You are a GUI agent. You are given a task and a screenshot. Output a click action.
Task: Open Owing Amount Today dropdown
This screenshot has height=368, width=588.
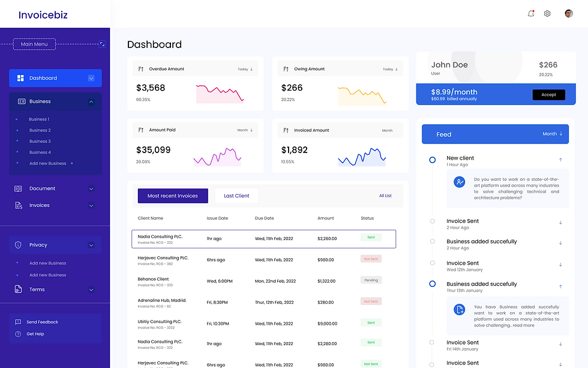pyautogui.click(x=391, y=69)
